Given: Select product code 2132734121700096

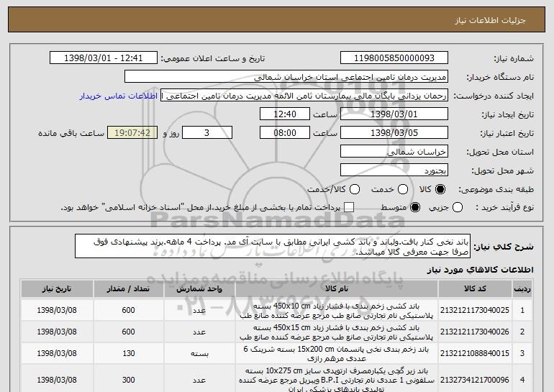Looking at the screenshot, I should [x=475, y=380].
